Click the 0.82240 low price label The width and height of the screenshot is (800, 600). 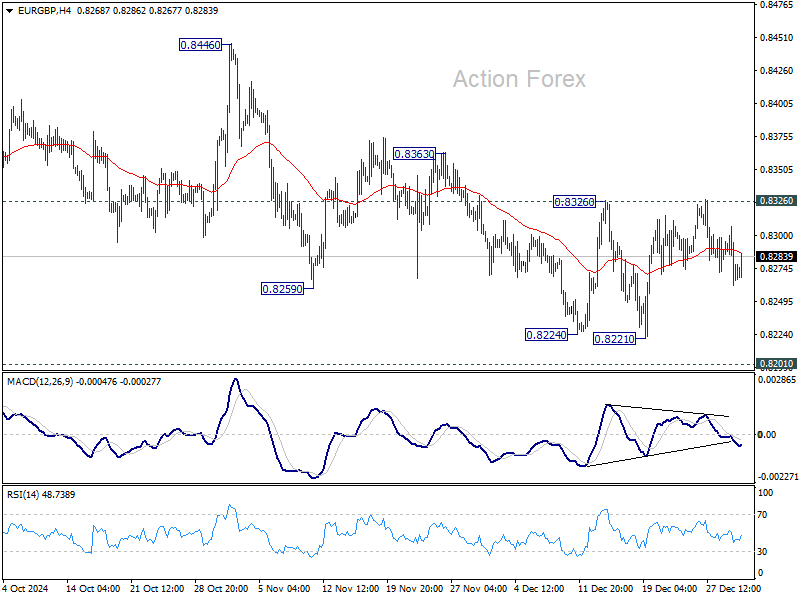click(546, 335)
